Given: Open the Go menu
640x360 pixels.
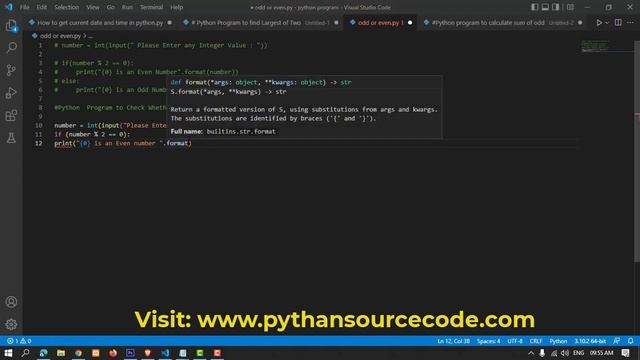Looking at the screenshot, I should point(111,7).
